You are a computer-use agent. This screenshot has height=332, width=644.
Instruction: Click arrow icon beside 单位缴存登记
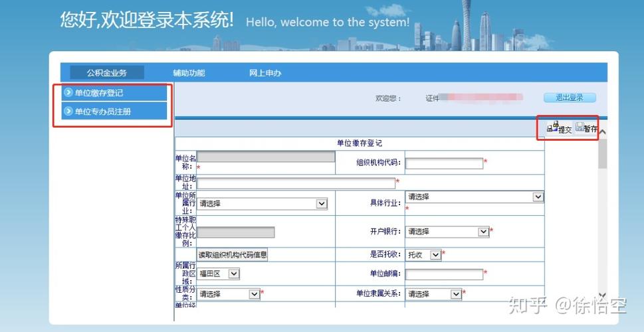point(68,93)
